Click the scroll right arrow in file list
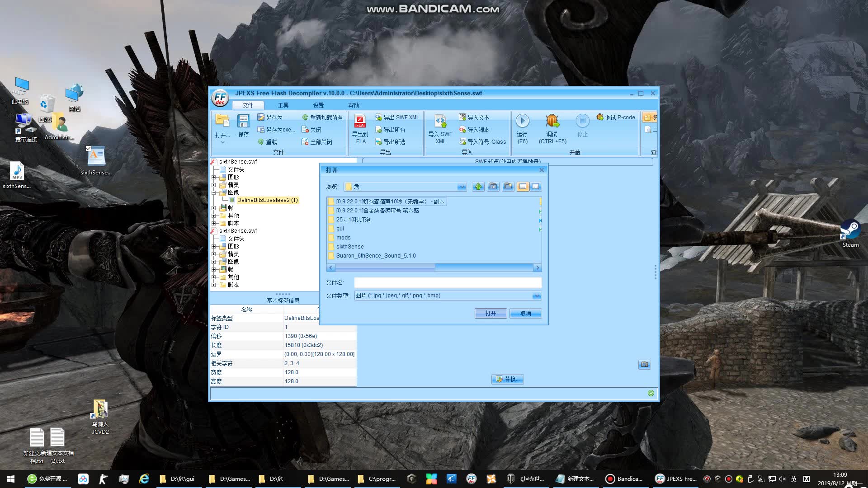This screenshot has height=488, width=868. 538,268
